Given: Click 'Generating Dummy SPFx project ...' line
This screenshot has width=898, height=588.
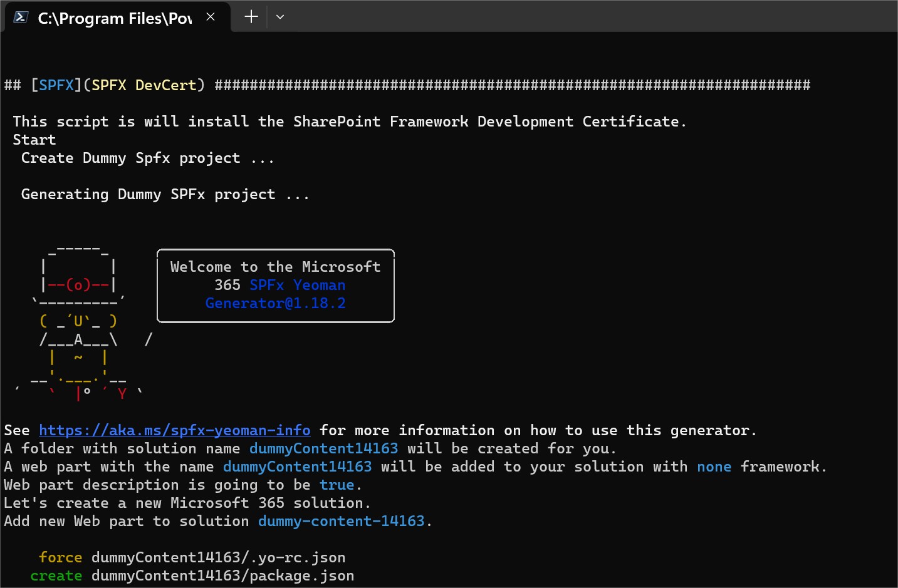Looking at the screenshot, I should (165, 194).
